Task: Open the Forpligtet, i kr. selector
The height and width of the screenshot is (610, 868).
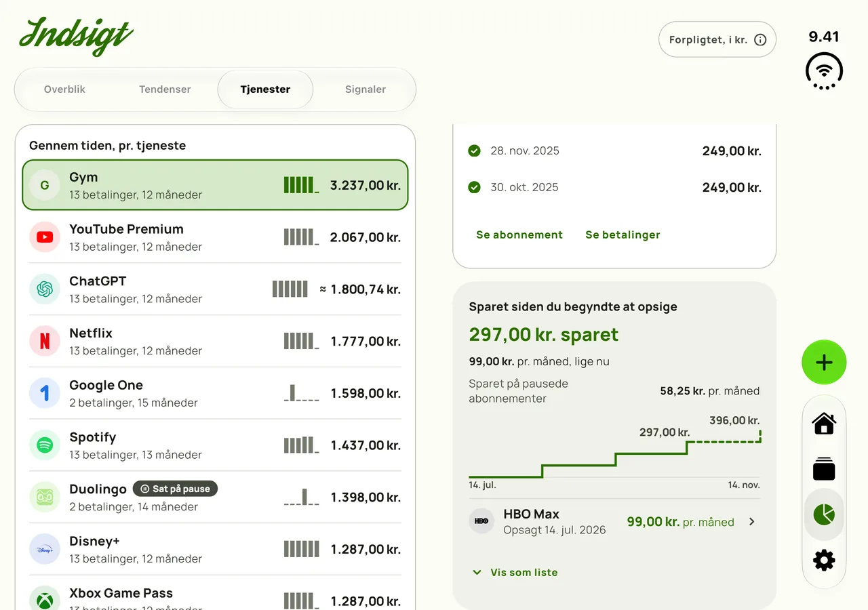Action: (717, 40)
